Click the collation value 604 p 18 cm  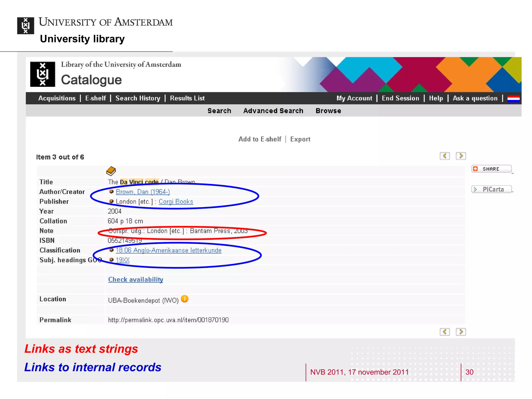pos(125,221)
